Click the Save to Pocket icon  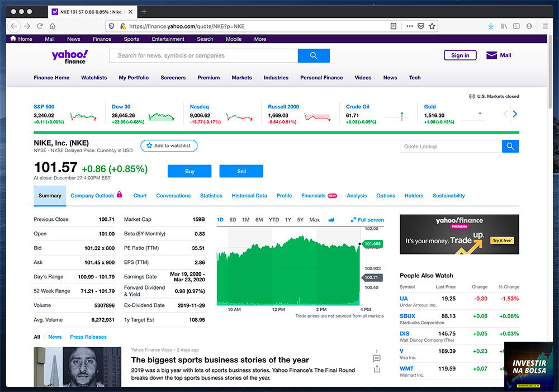click(421, 26)
